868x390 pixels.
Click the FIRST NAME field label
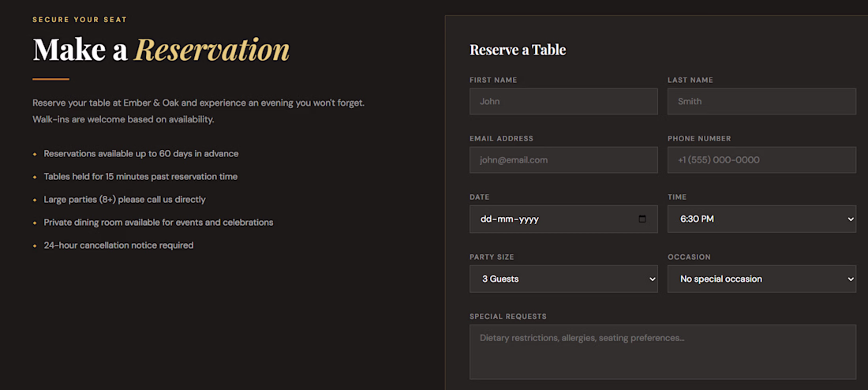pos(493,81)
